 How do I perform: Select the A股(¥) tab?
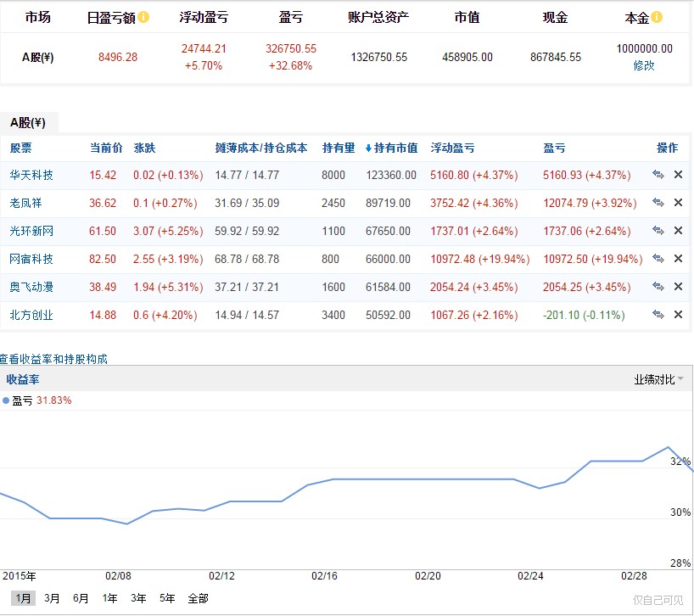[x=28, y=122]
